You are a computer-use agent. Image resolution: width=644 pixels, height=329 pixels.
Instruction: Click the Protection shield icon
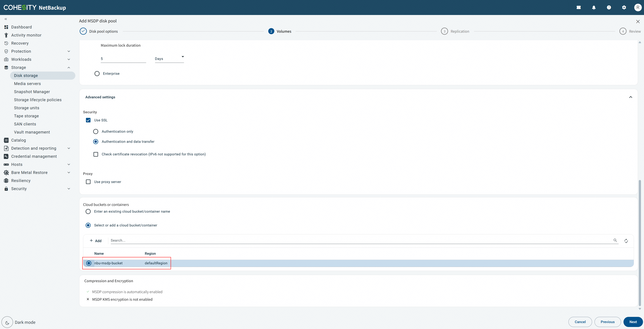(6, 51)
